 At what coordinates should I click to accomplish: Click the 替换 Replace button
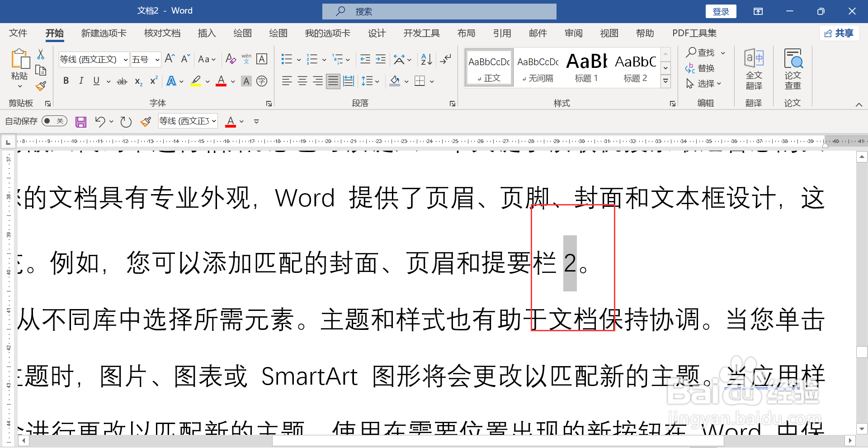pos(700,68)
